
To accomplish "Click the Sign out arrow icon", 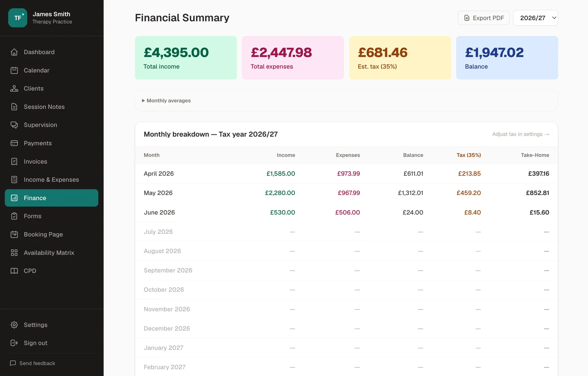I will pos(14,343).
